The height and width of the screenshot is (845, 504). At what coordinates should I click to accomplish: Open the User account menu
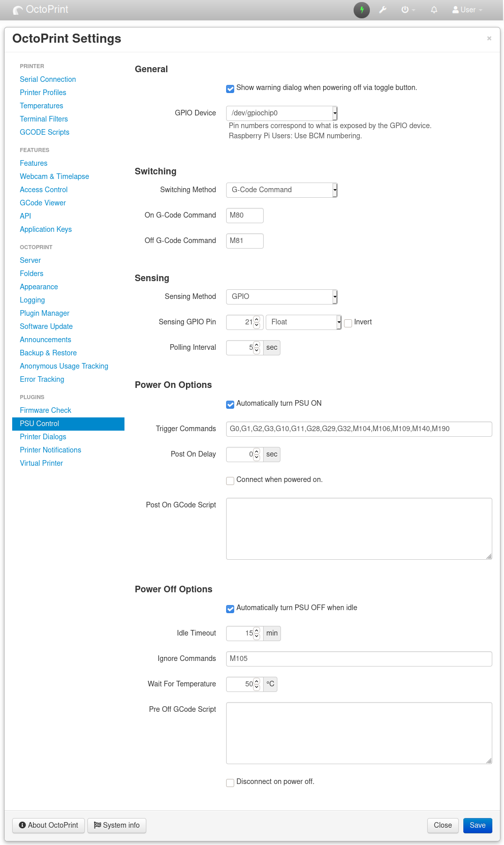[x=467, y=10]
